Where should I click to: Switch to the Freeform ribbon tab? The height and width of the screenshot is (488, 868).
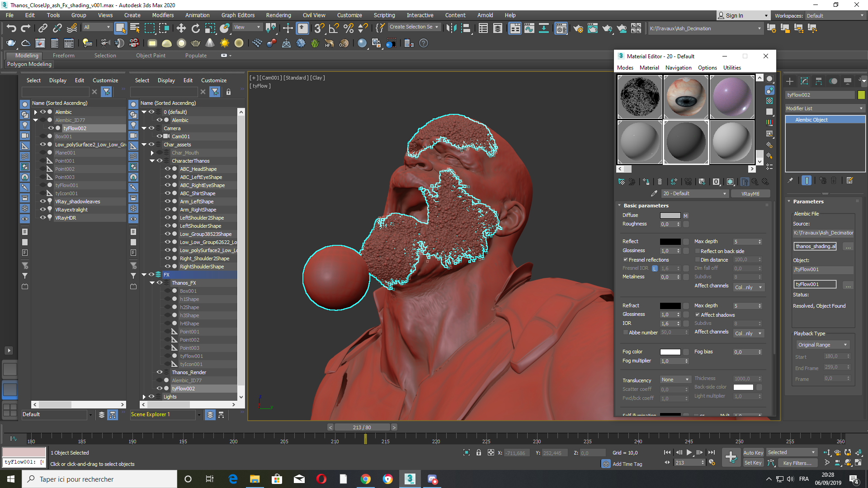[63, 56]
